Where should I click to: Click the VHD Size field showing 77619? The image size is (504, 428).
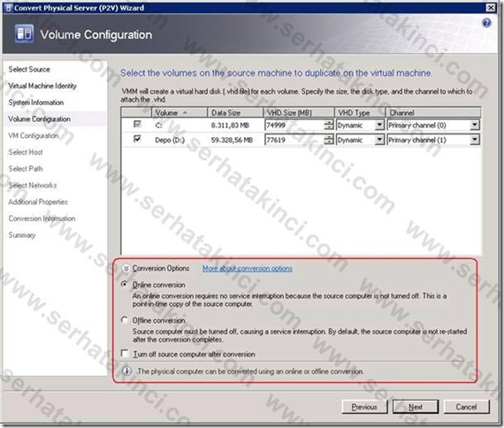tap(294, 140)
